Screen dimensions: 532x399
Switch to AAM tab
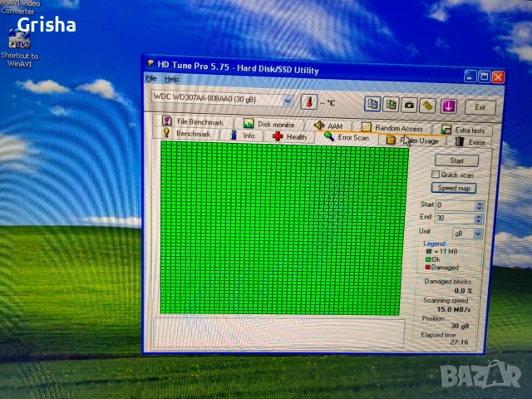pos(328,126)
